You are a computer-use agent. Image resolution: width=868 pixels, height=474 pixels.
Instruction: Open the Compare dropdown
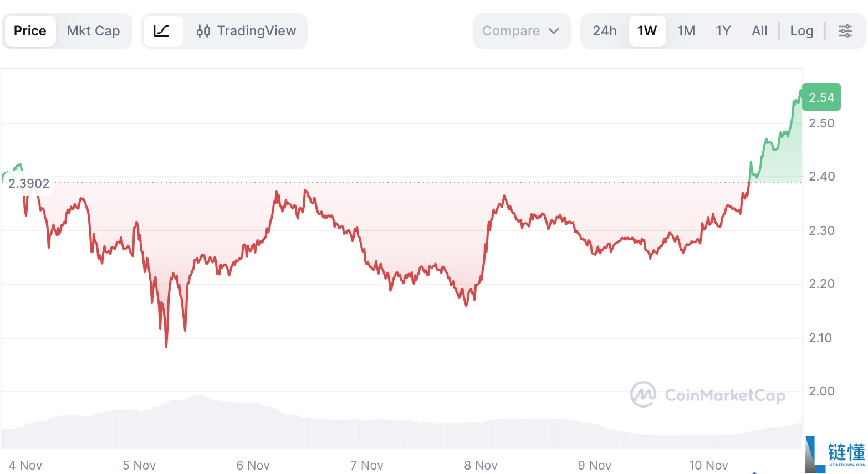coord(521,31)
